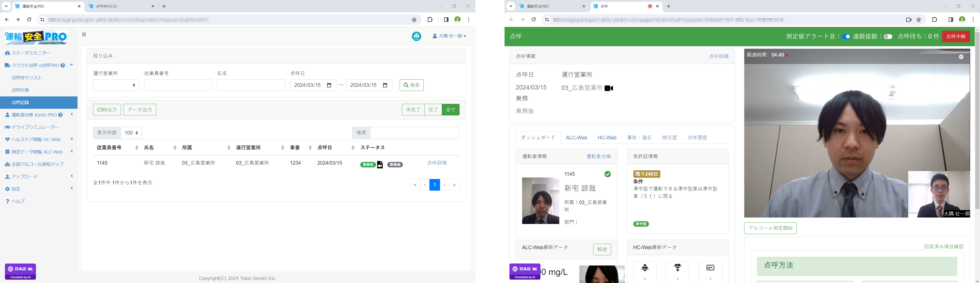Open the hamburger menu in 運輸安全PRO
The image size is (980, 283).
(x=84, y=34)
